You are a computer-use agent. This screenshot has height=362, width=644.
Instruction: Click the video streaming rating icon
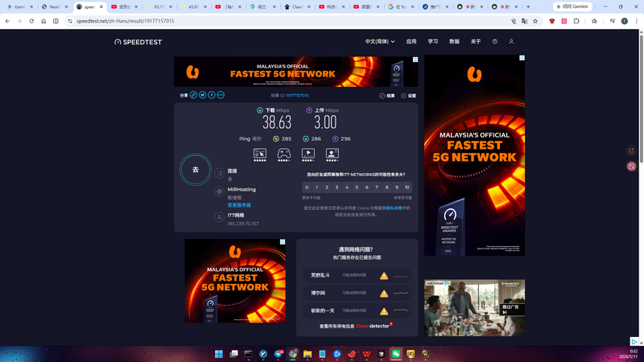[308, 154]
